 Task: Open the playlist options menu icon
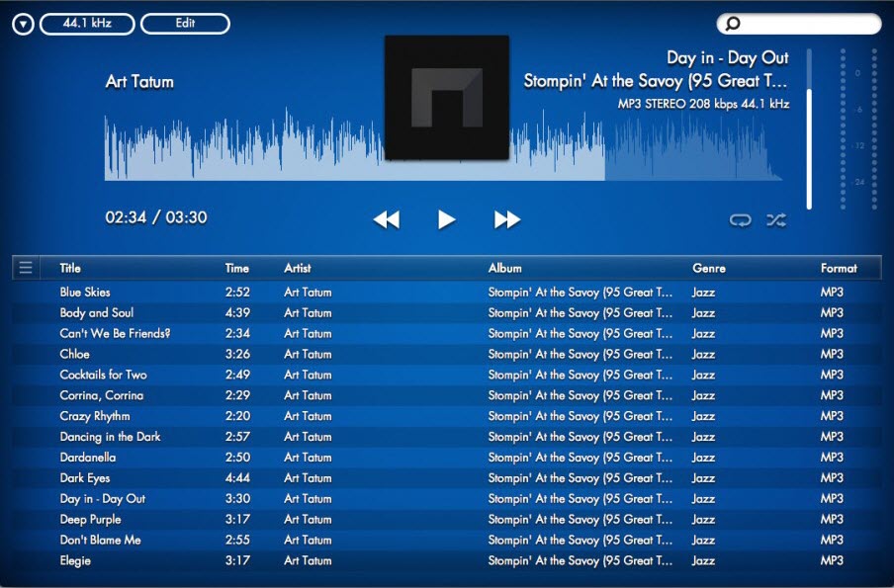pyautogui.click(x=25, y=267)
